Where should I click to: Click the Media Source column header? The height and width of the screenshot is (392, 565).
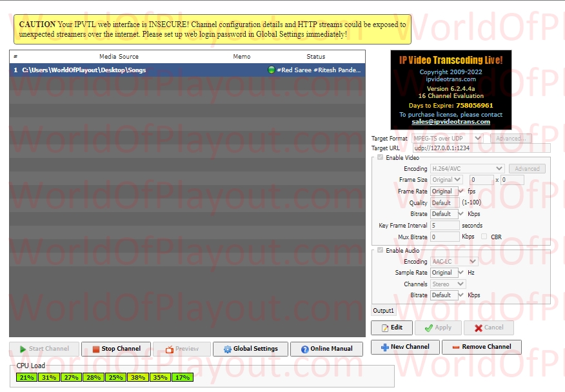pos(119,57)
